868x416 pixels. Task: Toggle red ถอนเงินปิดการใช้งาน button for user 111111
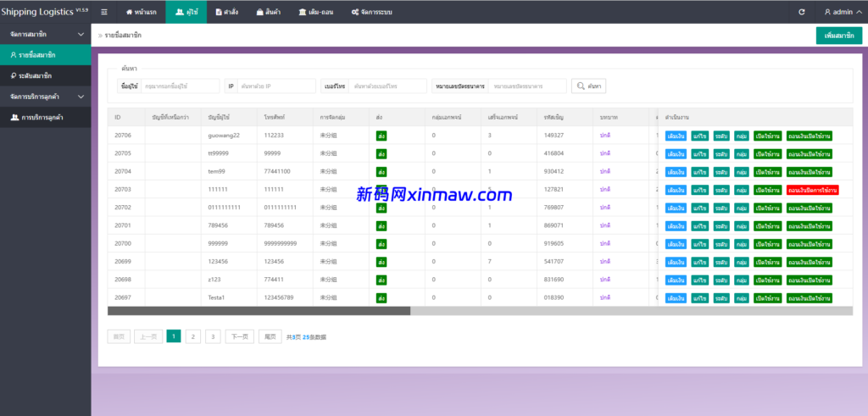[812, 190]
